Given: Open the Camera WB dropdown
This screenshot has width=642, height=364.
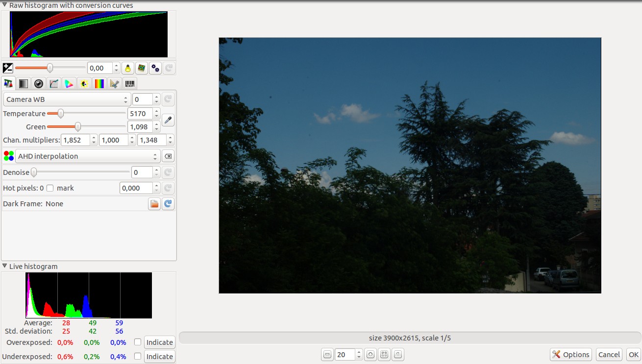Looking at the screenshot, I should coord(66,99).
